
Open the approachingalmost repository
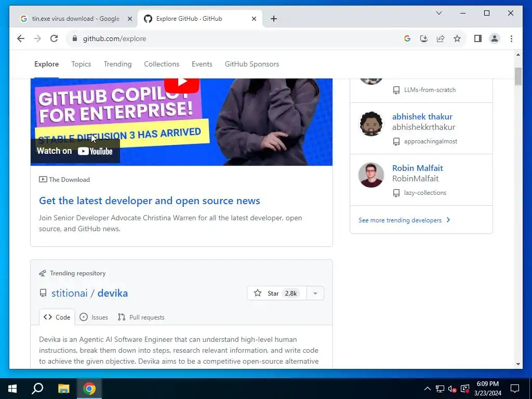tap(430, 141)
